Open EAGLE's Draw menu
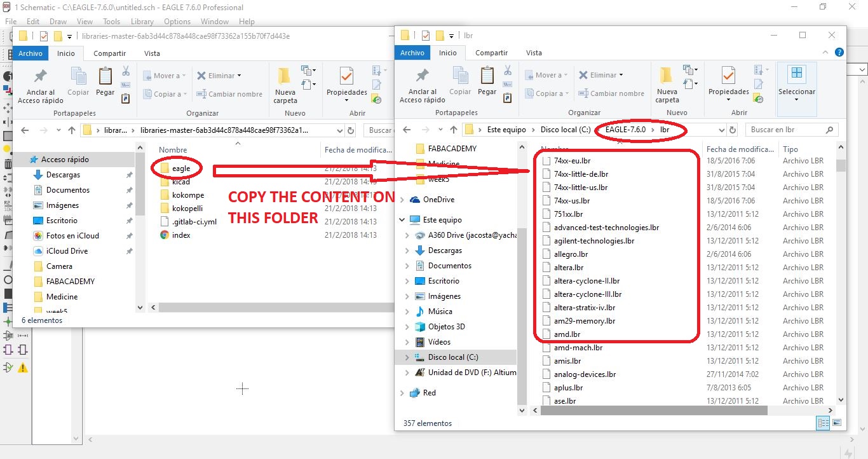The height and width of the screenshot is (459, 868). click(58, 22)
